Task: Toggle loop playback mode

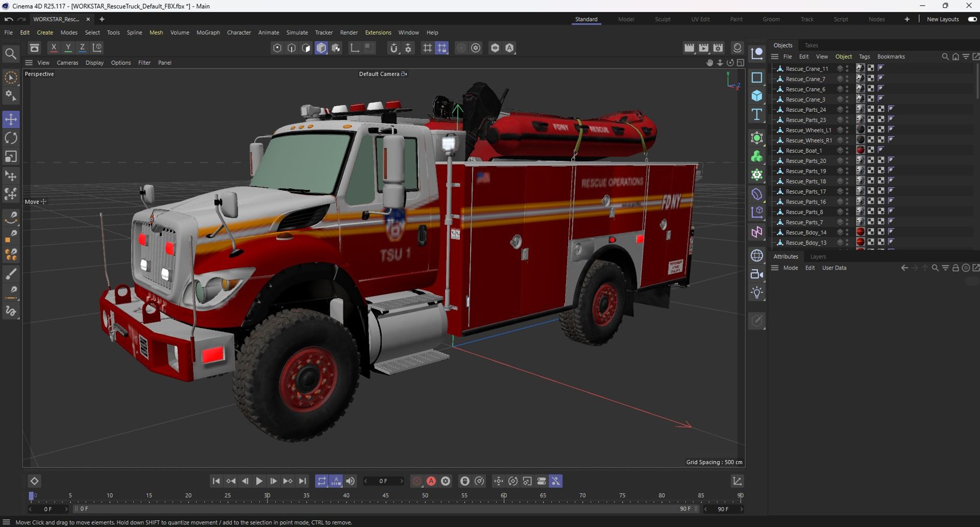Action: pos(322,481)
